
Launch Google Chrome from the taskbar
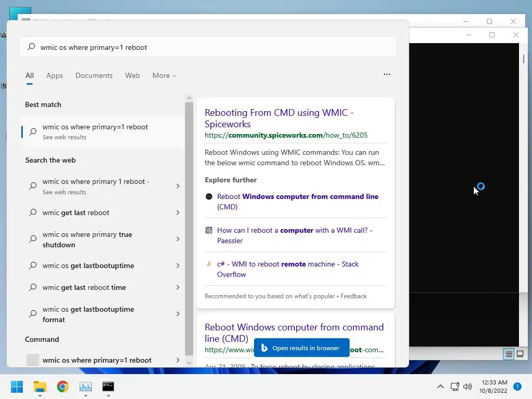point(63,387)
